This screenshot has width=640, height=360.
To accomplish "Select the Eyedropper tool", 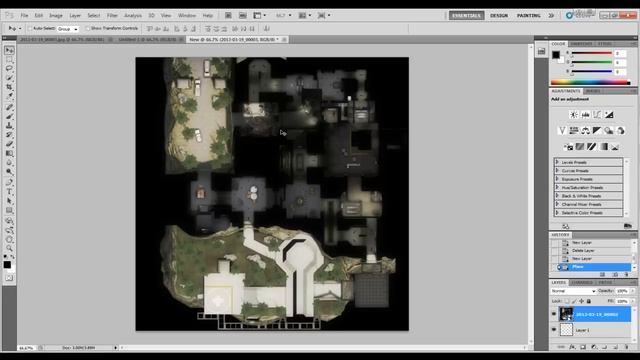I will coord(9,96).
